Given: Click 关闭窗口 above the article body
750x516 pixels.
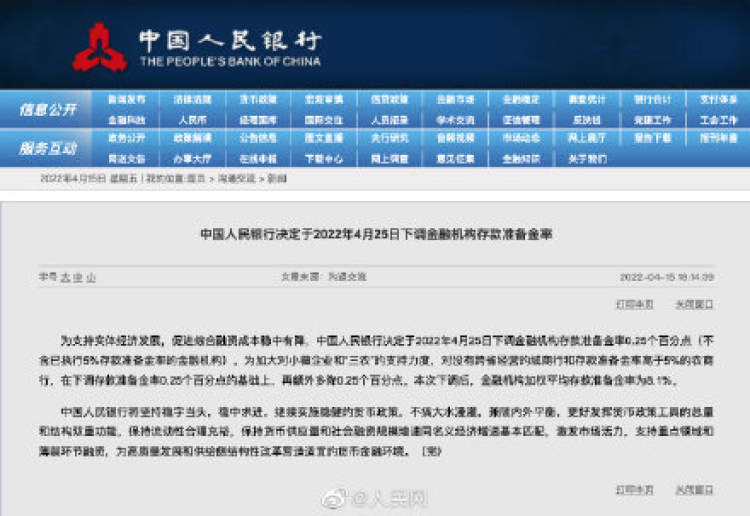Looking at the screenshot, I should click(x=694, y=305).
